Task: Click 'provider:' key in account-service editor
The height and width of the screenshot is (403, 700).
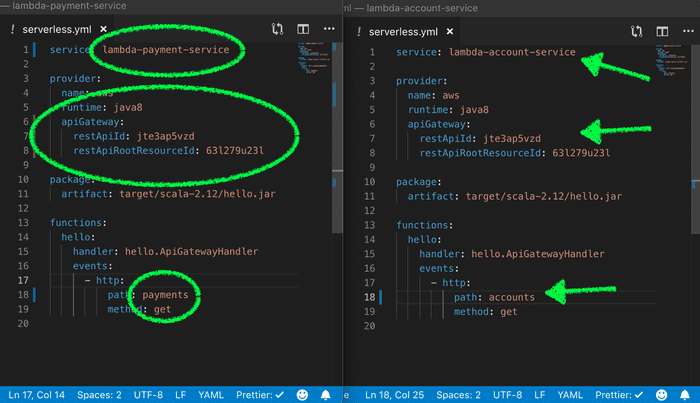Action: coord(421,81)
